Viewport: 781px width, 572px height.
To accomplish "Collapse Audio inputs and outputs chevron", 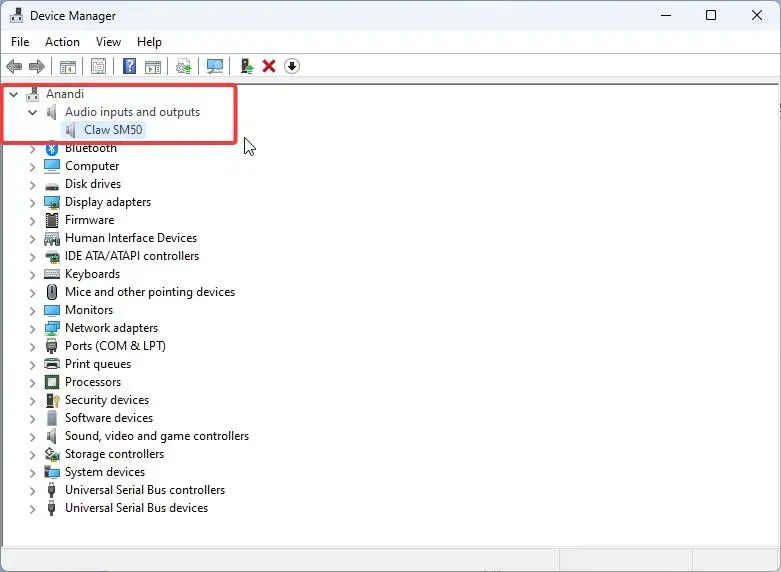I will tap(33, 112).
